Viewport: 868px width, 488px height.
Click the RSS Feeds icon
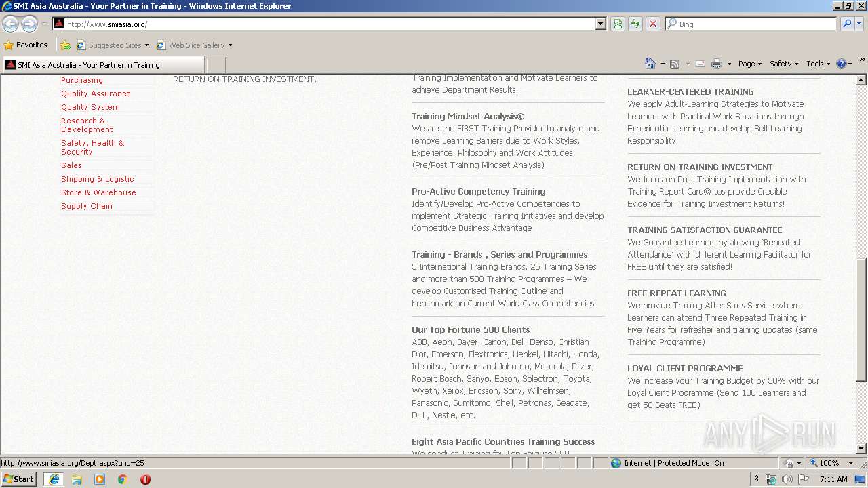(x=675, y=64)
